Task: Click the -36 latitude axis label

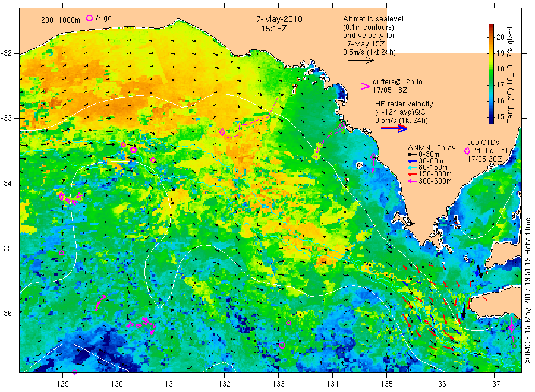Action: (6, 314)
